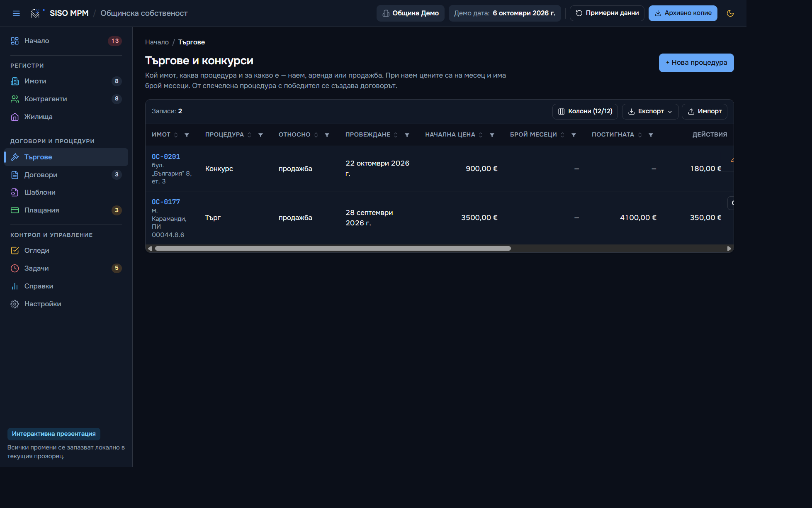Sort the ПРОВЕЖДАНЕ column
The height and width of the screenshot is (508, 812).
click(x=396, y=135)
